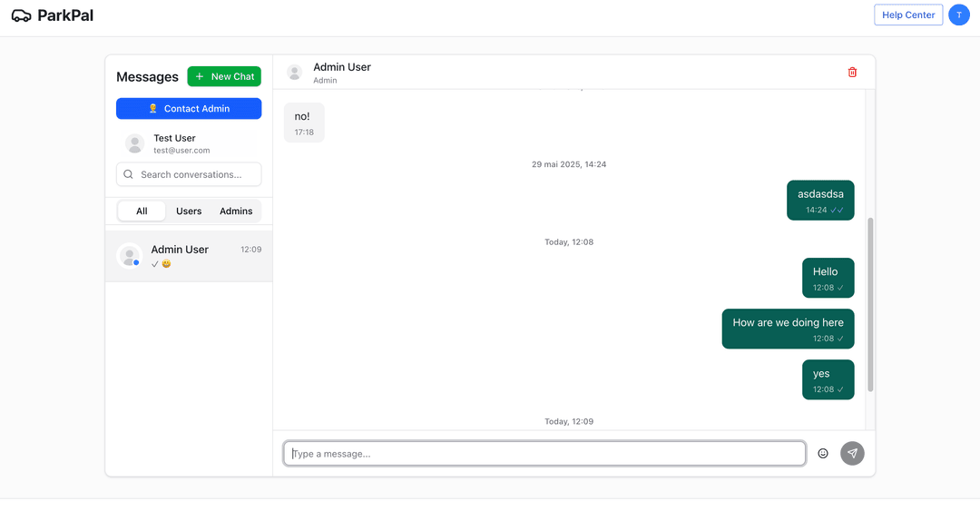Click the search magnifier icon

(x=129, y=174)
